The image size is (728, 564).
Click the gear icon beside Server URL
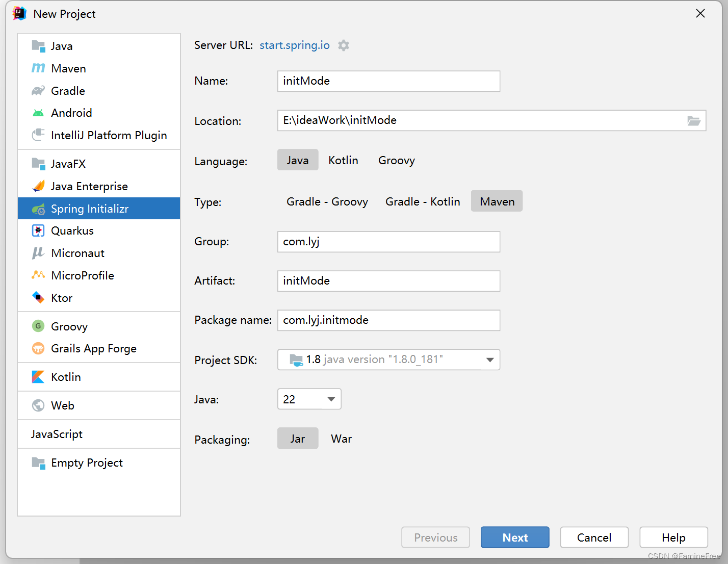(x=344, y=45)
